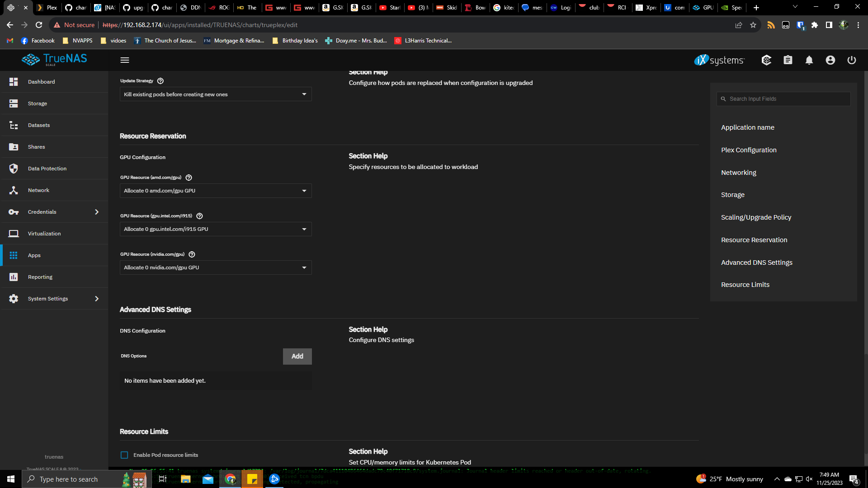This screenshot has height=488, width=868.
Task: Jump to Storage section in form index
Action: [x=733, y=195]
